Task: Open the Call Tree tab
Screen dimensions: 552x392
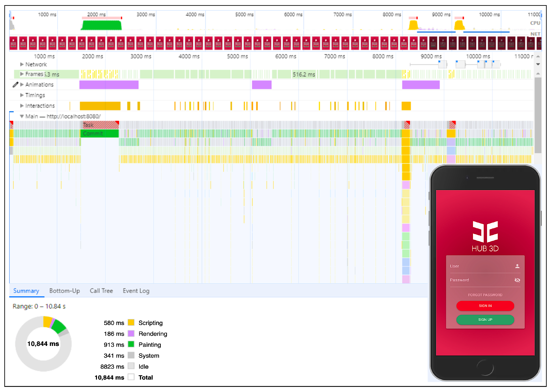Action: click(x=101, y=291)
